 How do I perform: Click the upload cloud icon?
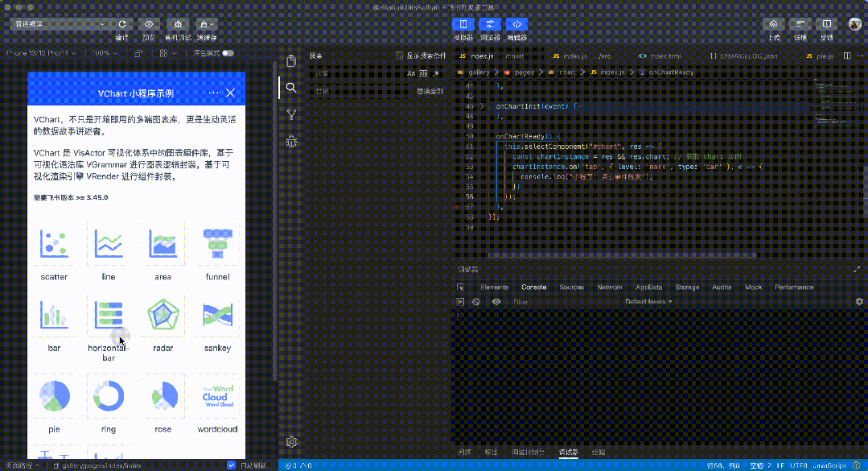774,24
